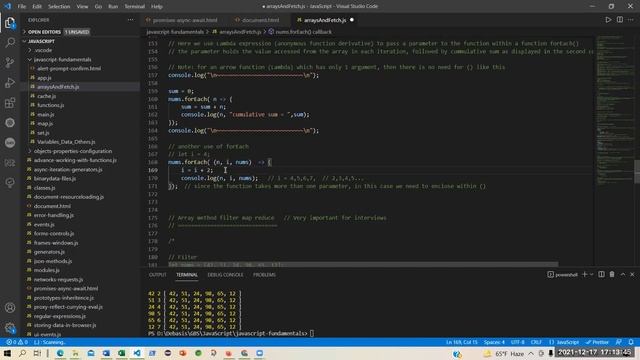The image size is (640, 360).
Task: Split the editor to the right
Action: coord(620,20)
